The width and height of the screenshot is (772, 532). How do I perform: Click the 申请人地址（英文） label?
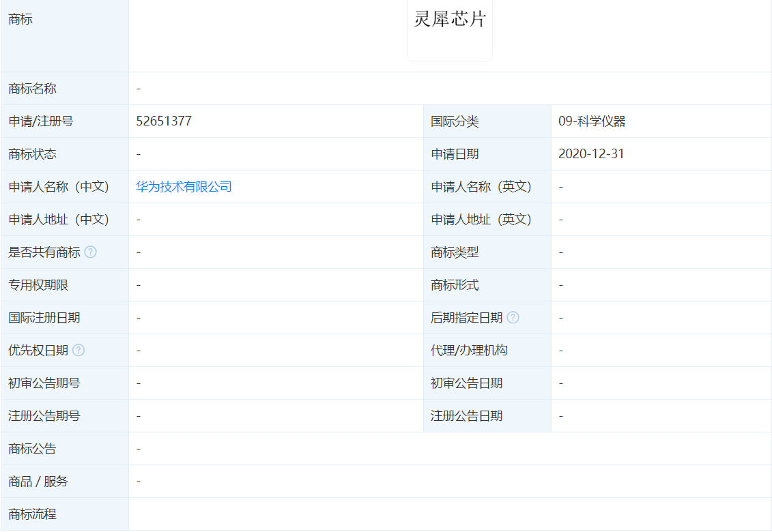481,220
